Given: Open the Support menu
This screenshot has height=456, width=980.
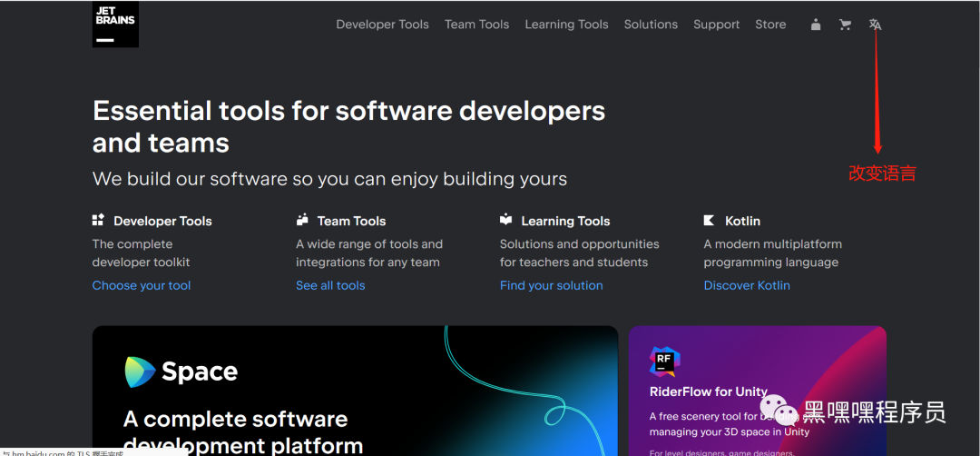Looking at the screenshot, I should pyautogui.click(x=716, y=25).
